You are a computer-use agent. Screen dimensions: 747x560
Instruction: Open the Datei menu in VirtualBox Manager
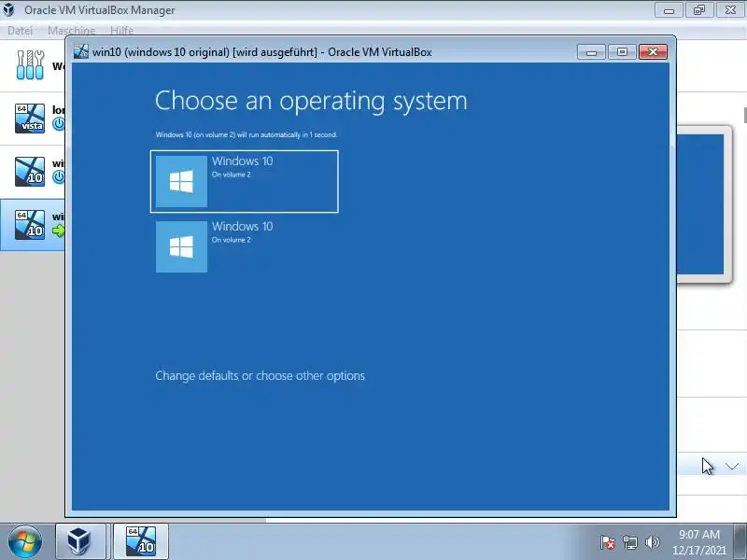[20, 31]
